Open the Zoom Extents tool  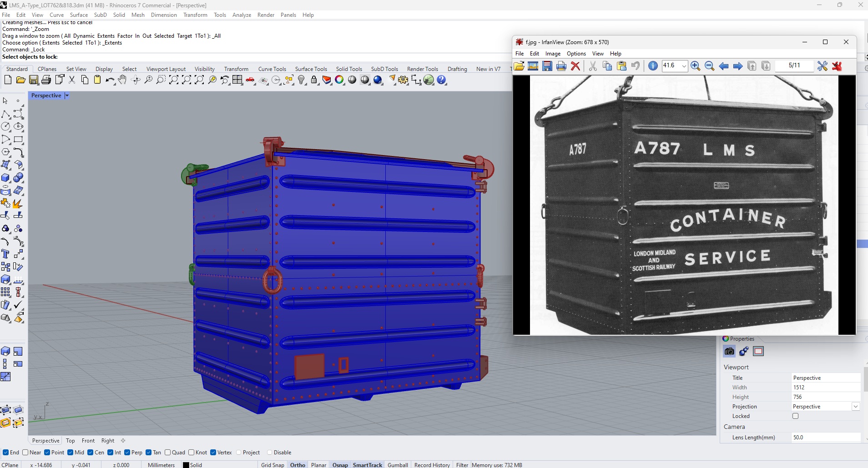tap(173, 80)
